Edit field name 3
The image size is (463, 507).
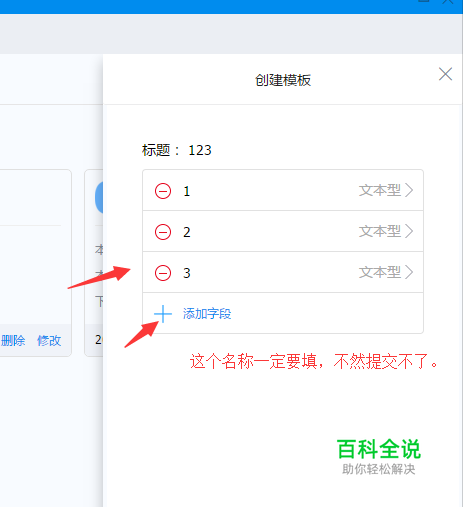[187, 273]
